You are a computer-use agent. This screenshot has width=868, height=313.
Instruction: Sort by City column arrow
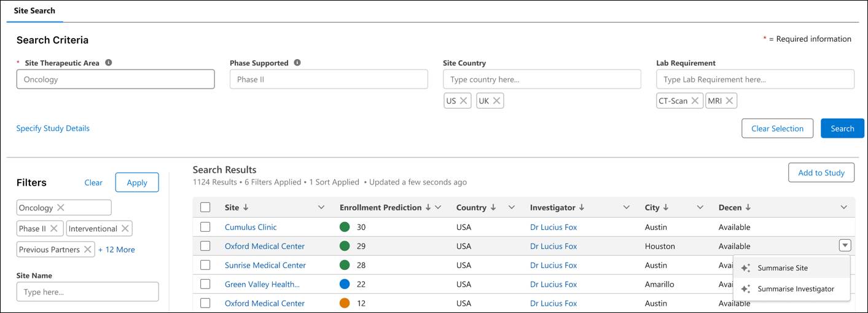click(665, 208)
